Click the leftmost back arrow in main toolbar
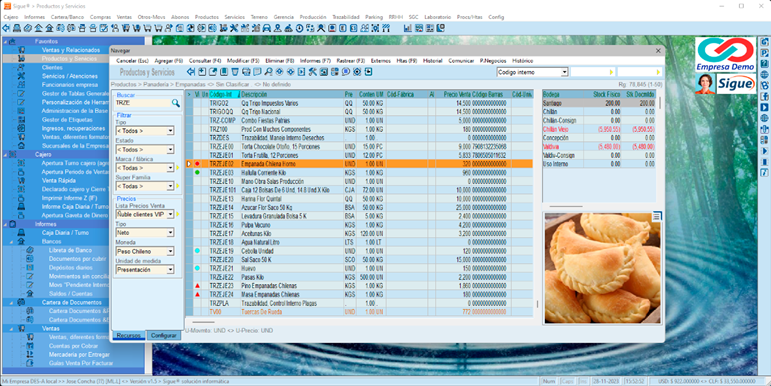This screenshot has height=386, width=771. pyautogui.click(x=6, y=29)
